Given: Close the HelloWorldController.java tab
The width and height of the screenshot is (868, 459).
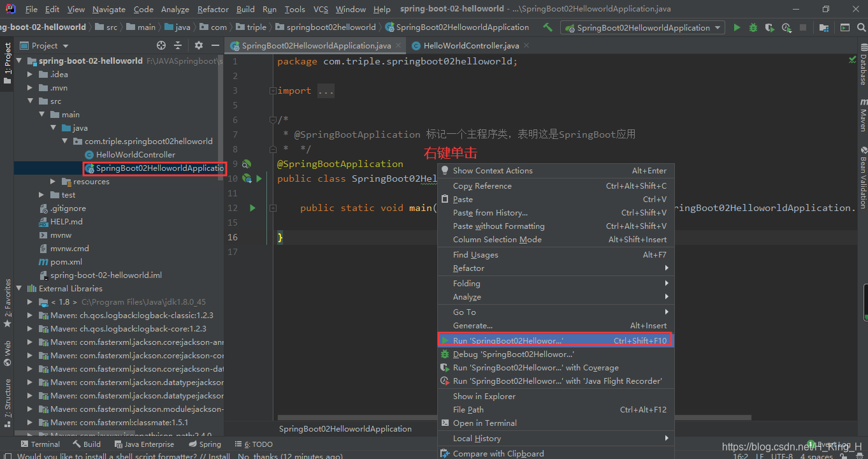Looking at the screenshot, I should coord(527,45).
